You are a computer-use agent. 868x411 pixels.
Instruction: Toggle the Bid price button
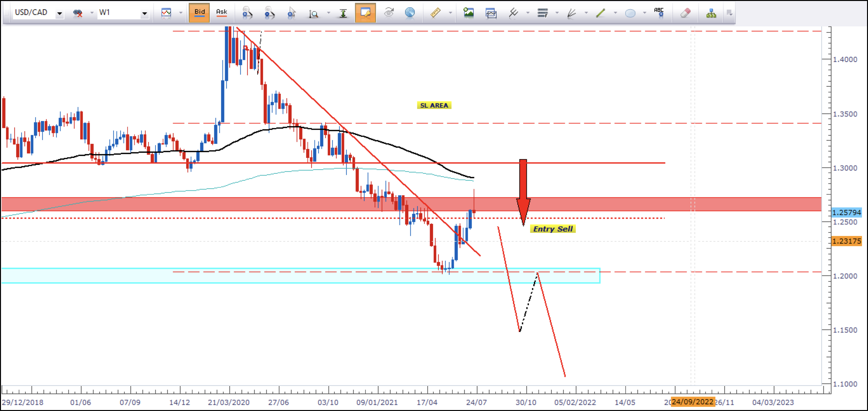(x=199, y=13)
